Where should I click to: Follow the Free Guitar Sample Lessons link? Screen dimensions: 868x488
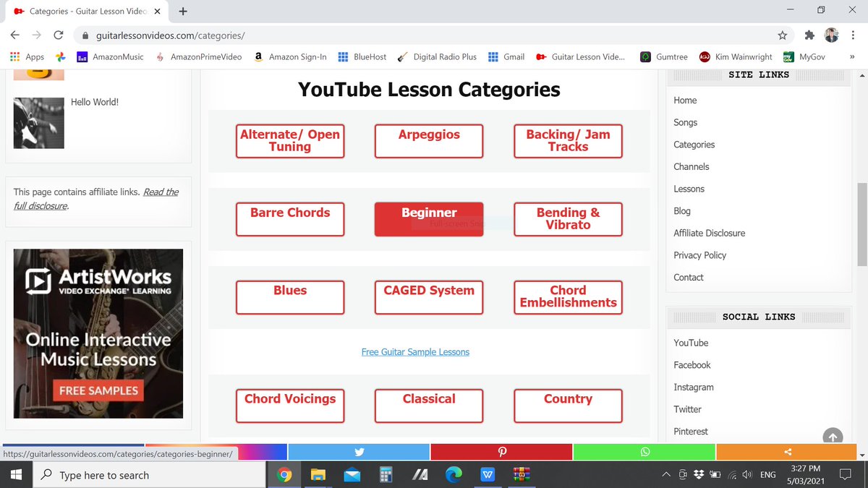pyautogui.click(x=415, y=351)
